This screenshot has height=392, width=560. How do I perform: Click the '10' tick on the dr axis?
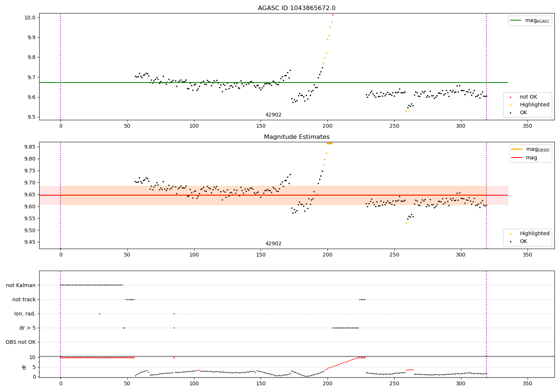coord(32,358)
